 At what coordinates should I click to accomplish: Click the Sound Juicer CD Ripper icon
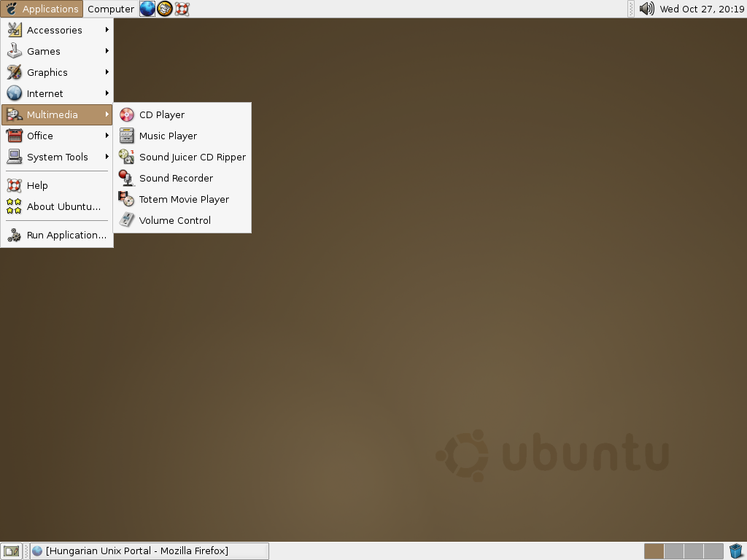[x=127, y=157]
